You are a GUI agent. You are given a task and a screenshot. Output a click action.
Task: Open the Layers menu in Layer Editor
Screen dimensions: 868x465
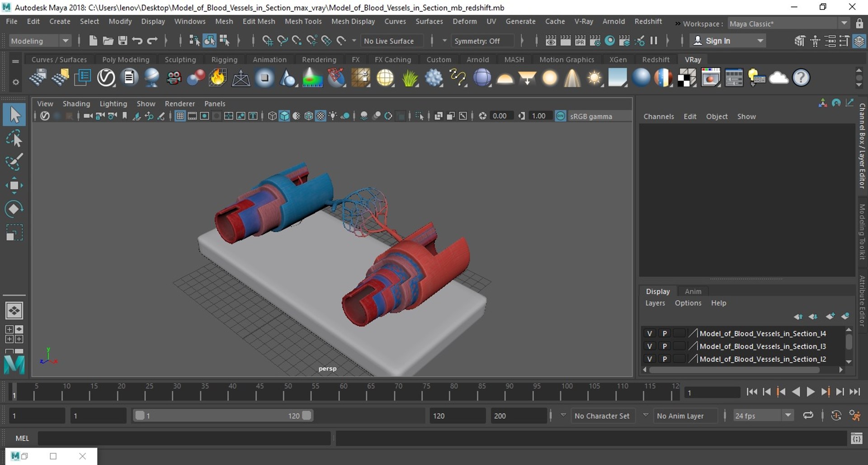[x=655, y=303]
